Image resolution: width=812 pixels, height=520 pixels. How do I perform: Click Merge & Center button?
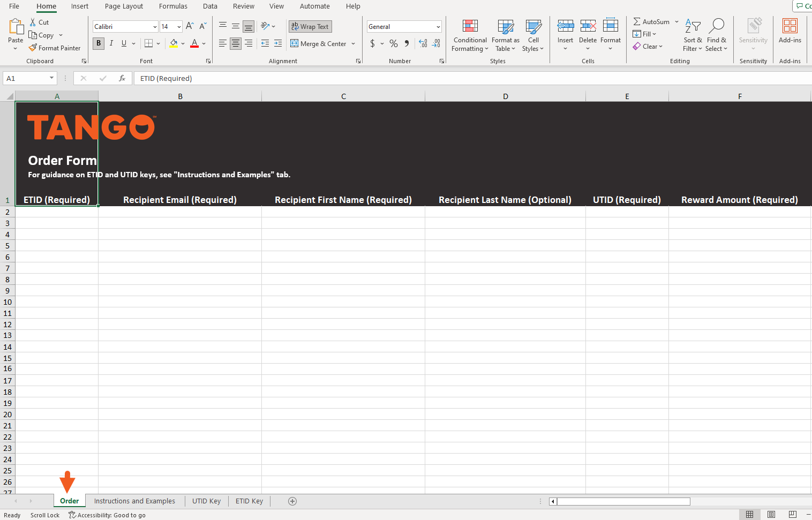pyautogui.click(x=319, y=44)
